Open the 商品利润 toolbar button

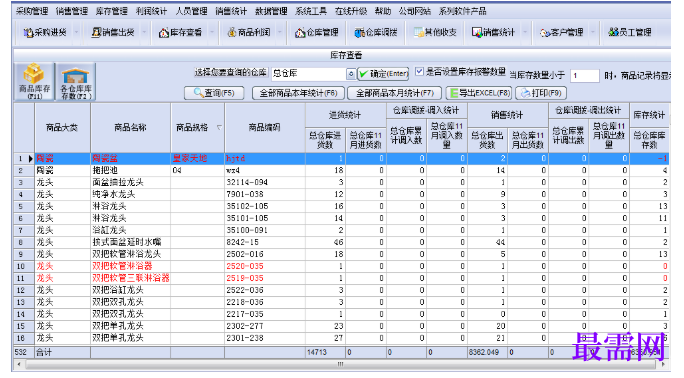coord(249,32)
